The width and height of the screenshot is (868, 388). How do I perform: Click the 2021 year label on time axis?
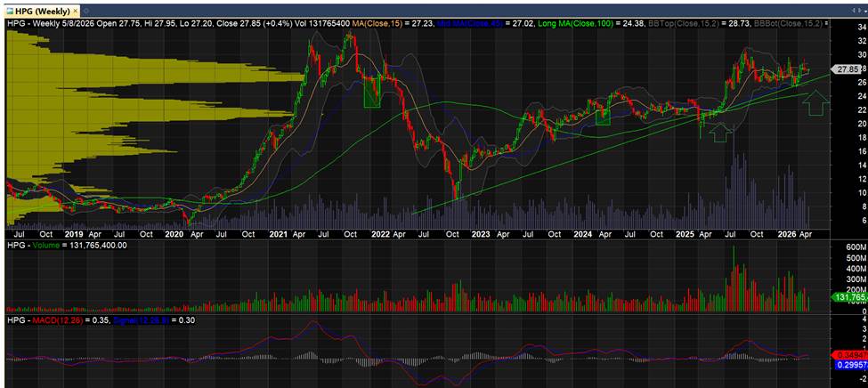[x=278, y=234]
